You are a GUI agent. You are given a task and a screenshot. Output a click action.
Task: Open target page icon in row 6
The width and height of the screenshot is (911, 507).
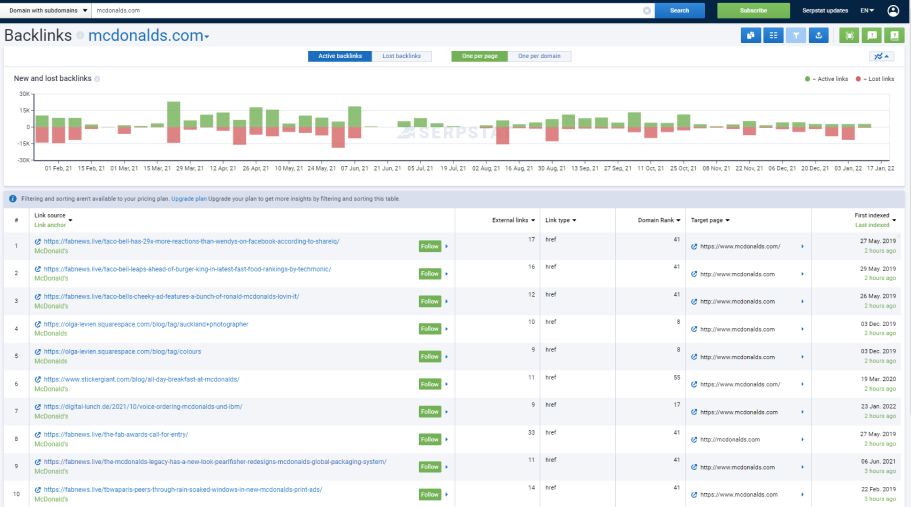coord(694,384)
